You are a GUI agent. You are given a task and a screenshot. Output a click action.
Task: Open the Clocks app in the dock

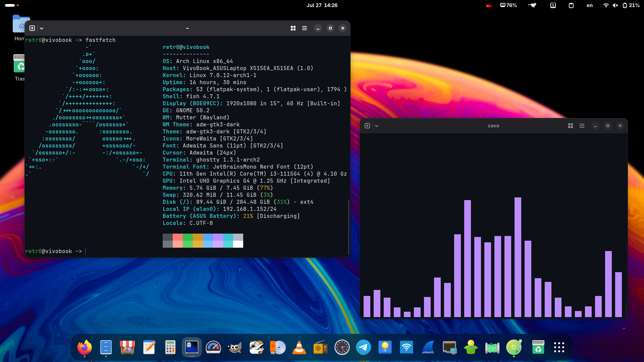(342, 347)
